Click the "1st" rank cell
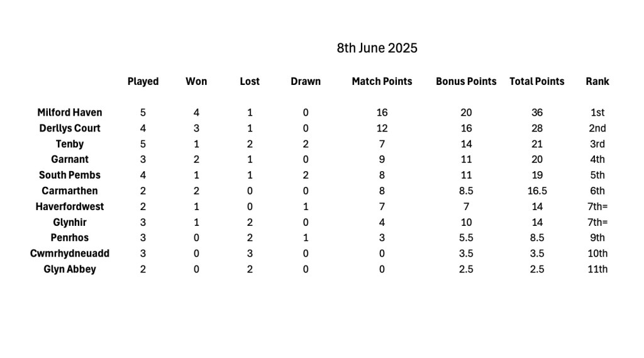The height and width of the screenshot is (358, 644). [597, 113]
